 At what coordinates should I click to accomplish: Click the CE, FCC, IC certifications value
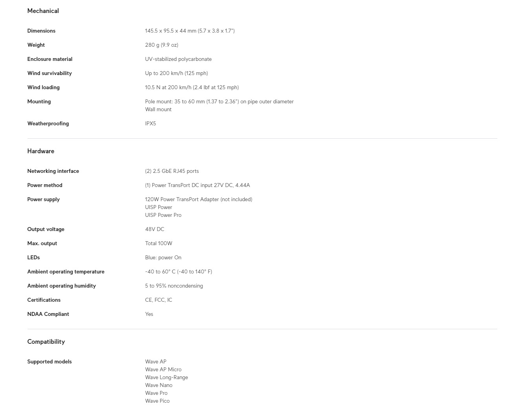coord(158,300)
